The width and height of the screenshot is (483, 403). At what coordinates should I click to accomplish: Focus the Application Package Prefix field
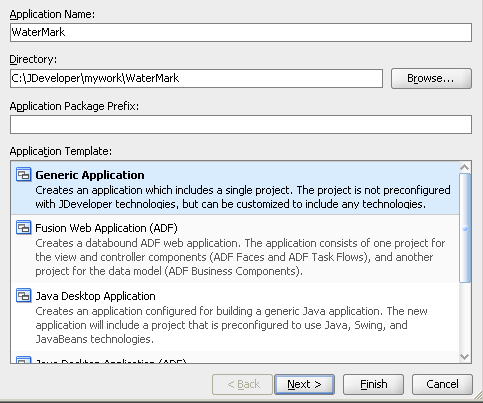coord(241,124)
